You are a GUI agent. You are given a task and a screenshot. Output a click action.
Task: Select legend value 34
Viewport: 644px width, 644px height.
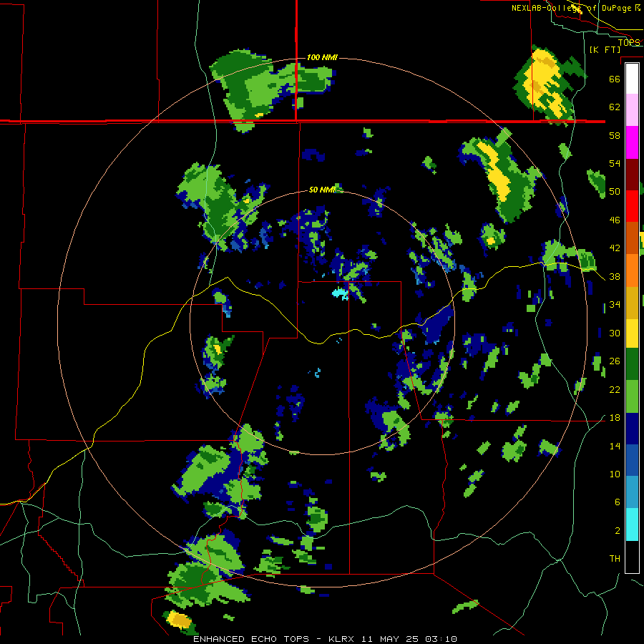coord(615,305)
